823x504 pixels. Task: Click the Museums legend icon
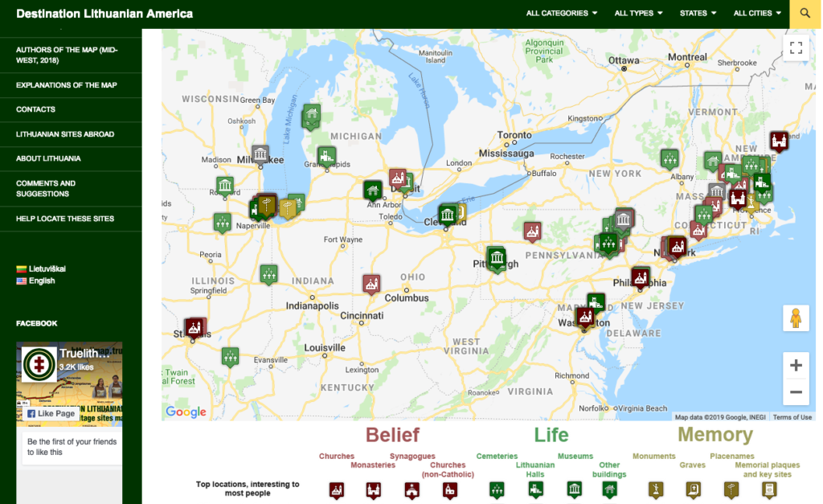point(574,490)
